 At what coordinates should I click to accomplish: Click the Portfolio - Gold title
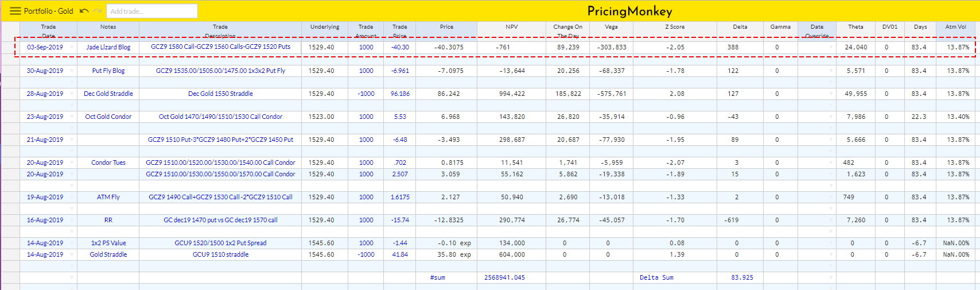(48, 11)
